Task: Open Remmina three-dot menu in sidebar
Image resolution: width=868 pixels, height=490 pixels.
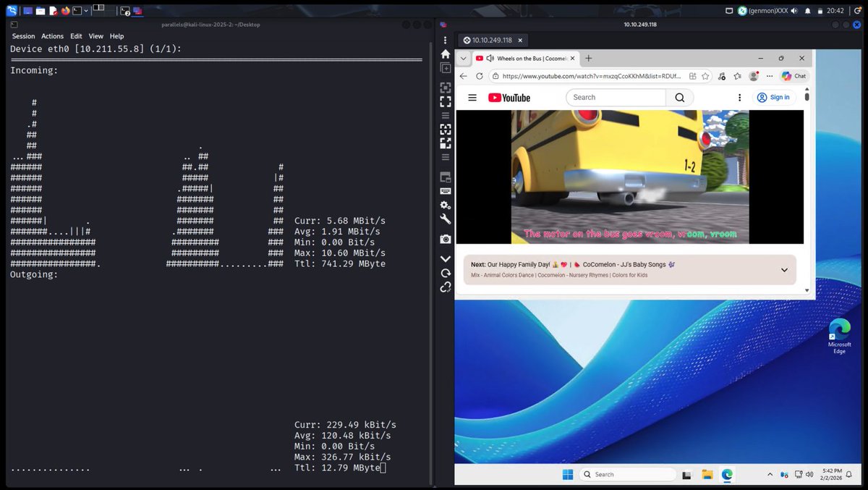Action: point(446,41)
